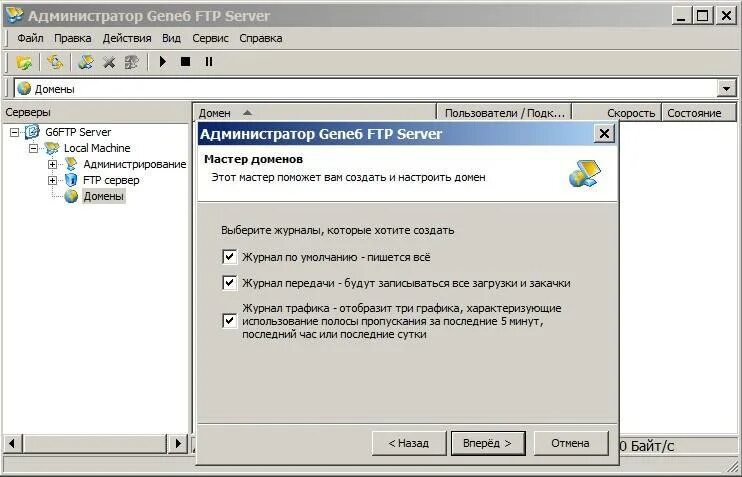The image size is (742, 477).
Task: Open the Сервис menu
Action: [x=210, y=38]
